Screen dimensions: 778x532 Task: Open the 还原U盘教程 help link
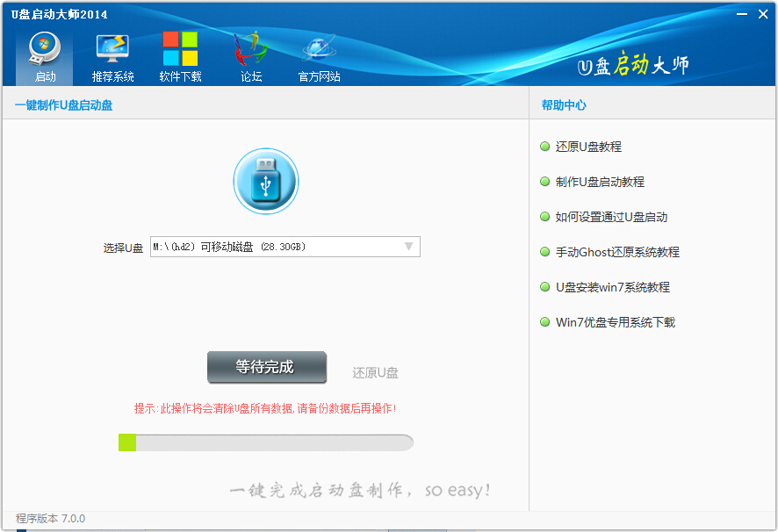(x=588, y=147)
